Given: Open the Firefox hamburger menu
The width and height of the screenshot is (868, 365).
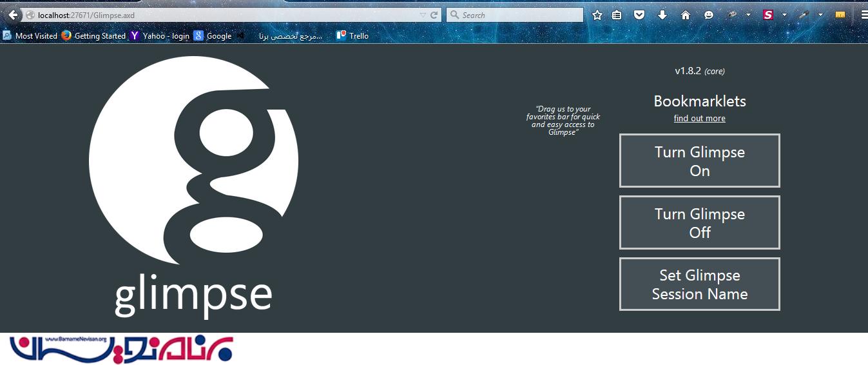Looking at the screenshot, I should (x=864, y=15).
